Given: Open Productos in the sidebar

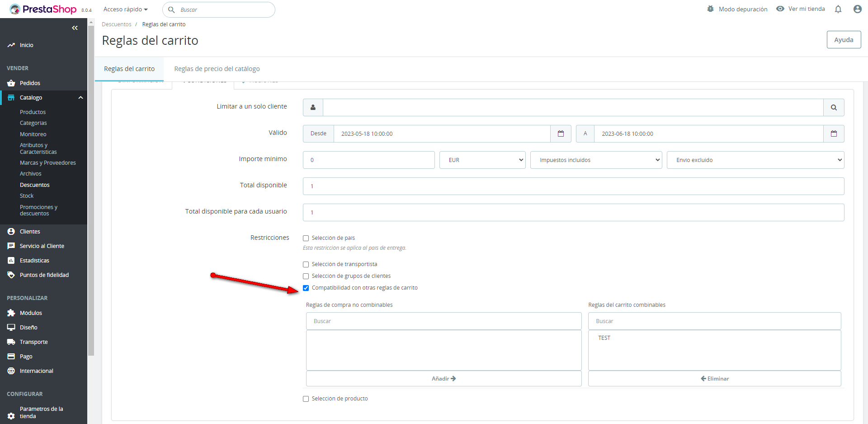Looking at the screenshot, I should pyautogui.click(x=33, y=112).
